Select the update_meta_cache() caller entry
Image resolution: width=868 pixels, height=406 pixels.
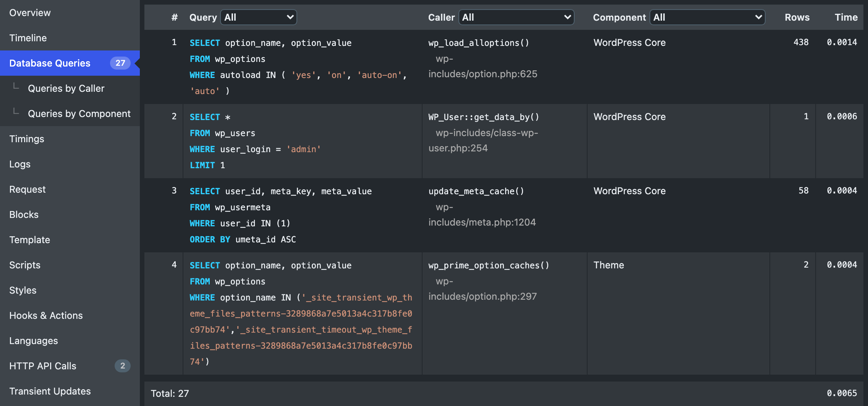476,191
